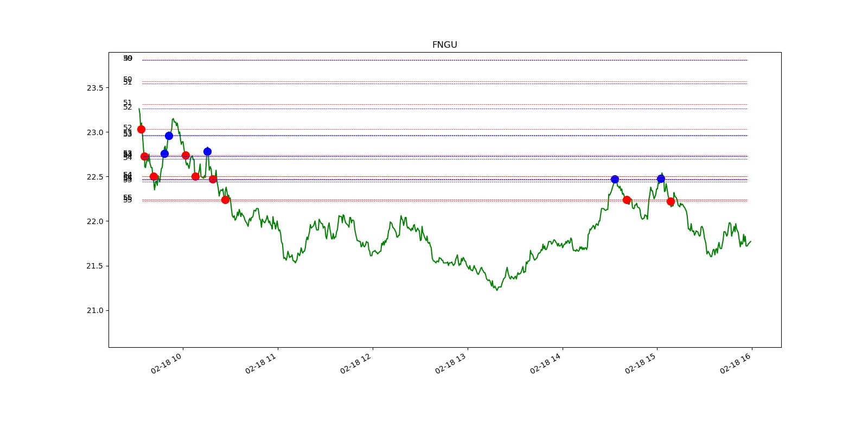
Task: Click the blue marker just after 02-18 15
Action: tap(661, 178)
